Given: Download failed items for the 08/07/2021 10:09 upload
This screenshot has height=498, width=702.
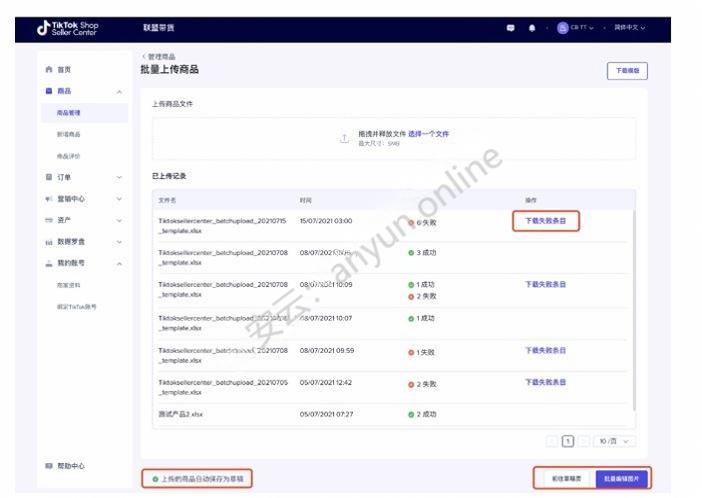Looking at the screenshot, I should click(545, 284).
